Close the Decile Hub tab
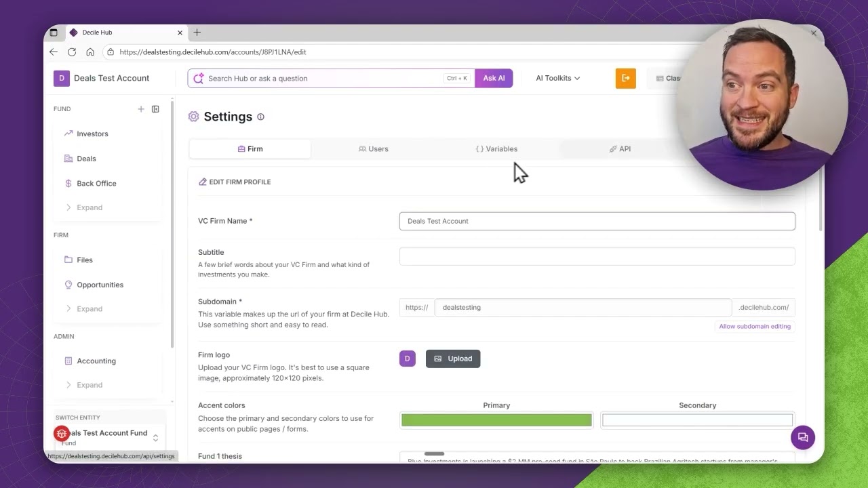868x488 pixels. tap(180, 33)
